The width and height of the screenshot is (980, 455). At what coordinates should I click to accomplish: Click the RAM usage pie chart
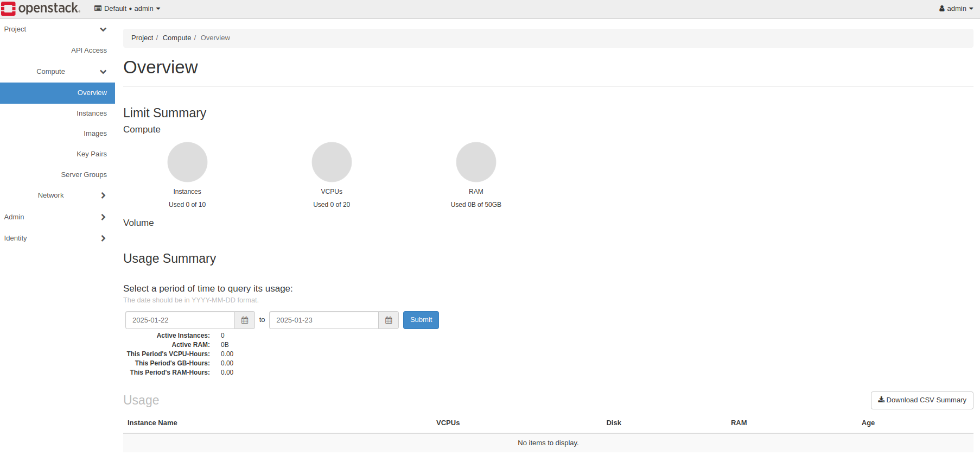476,162
